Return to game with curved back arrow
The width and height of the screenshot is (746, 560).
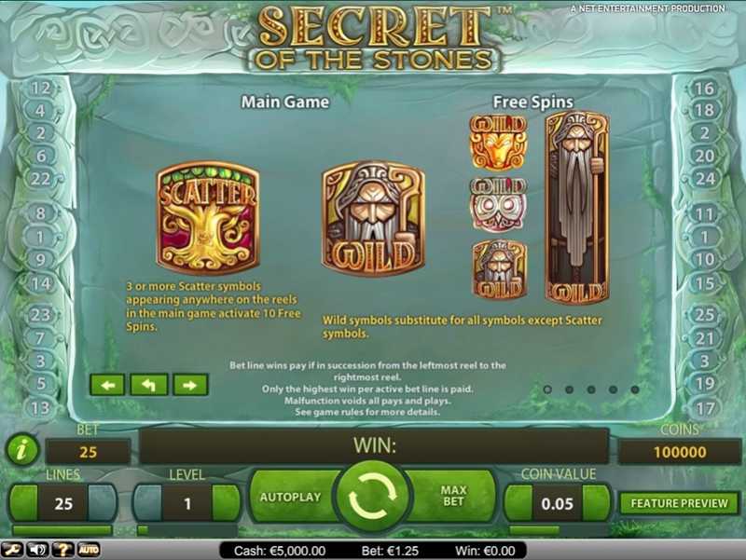(149, 385)
